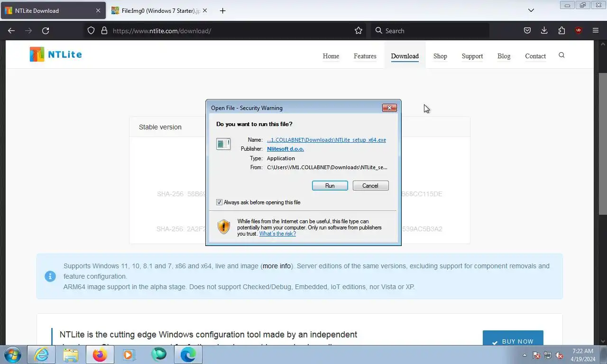Click the NTLite logo

55,55
